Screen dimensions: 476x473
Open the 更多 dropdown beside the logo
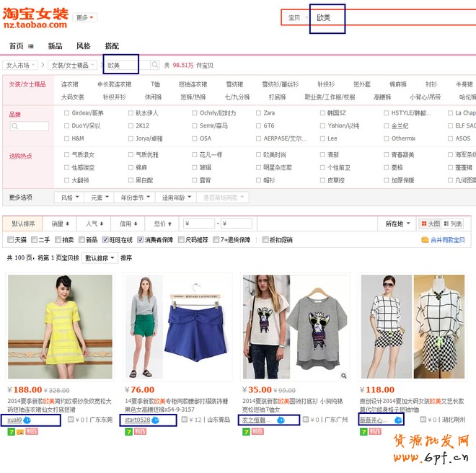click(x=86, y=17)
